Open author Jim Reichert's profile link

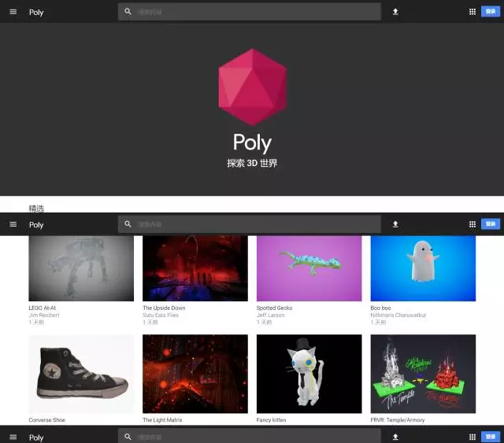tap(44, 315)
